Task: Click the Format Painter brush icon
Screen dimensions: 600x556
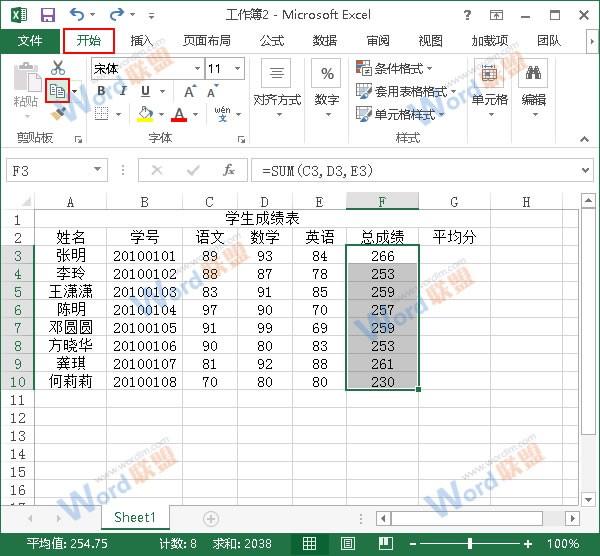Action: click(58, 113)
